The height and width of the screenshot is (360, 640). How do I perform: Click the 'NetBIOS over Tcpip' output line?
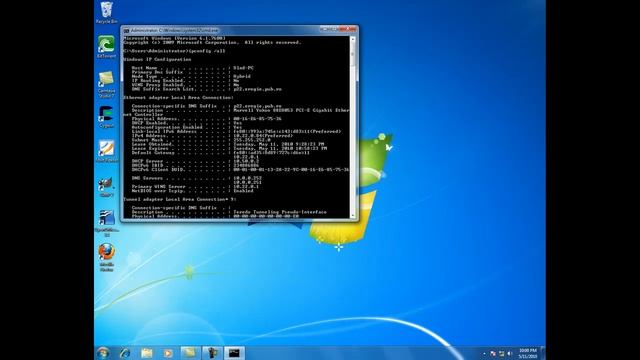(x=192, y=191)
